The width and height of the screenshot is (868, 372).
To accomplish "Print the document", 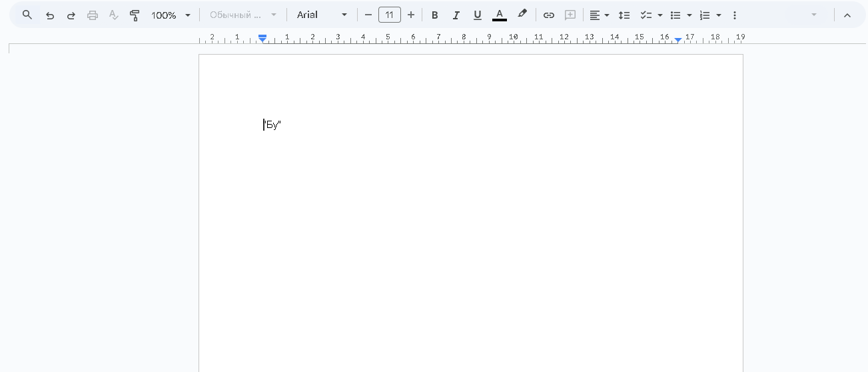I will tap(93, 15).
